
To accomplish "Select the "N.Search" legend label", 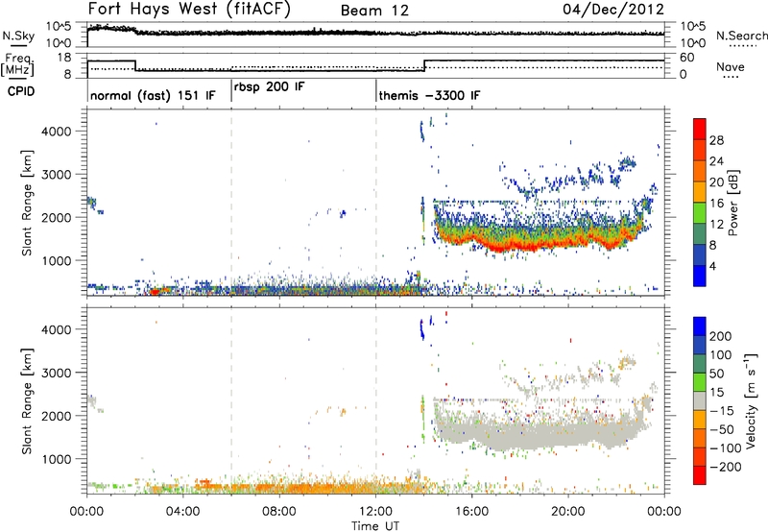I will [x=741, y=36].
